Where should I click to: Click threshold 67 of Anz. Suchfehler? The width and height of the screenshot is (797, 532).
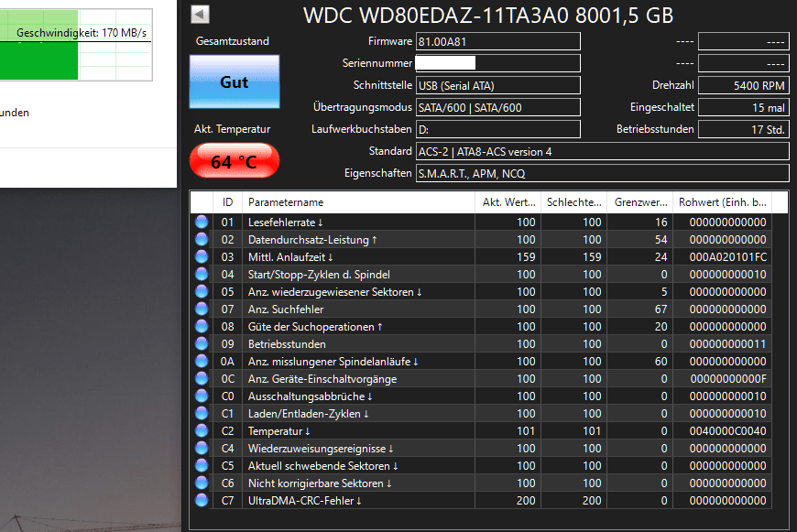pos(661,309)
